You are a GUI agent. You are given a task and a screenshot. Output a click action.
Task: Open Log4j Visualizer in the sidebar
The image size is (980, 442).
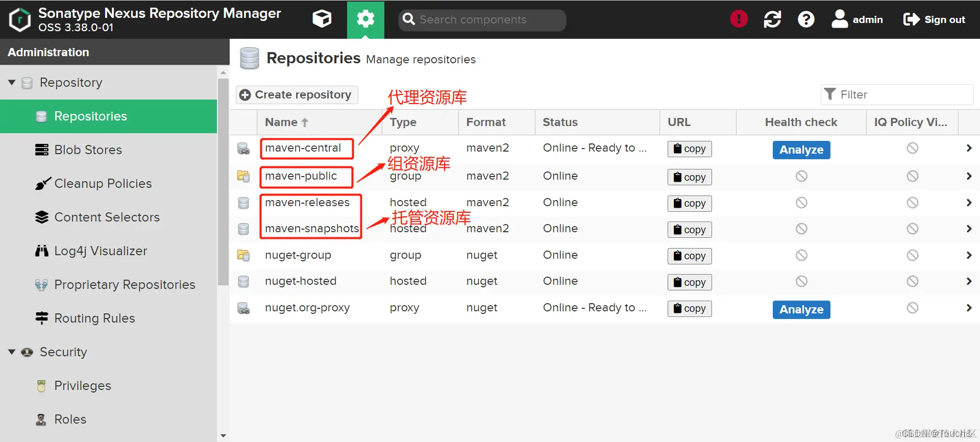108,251
